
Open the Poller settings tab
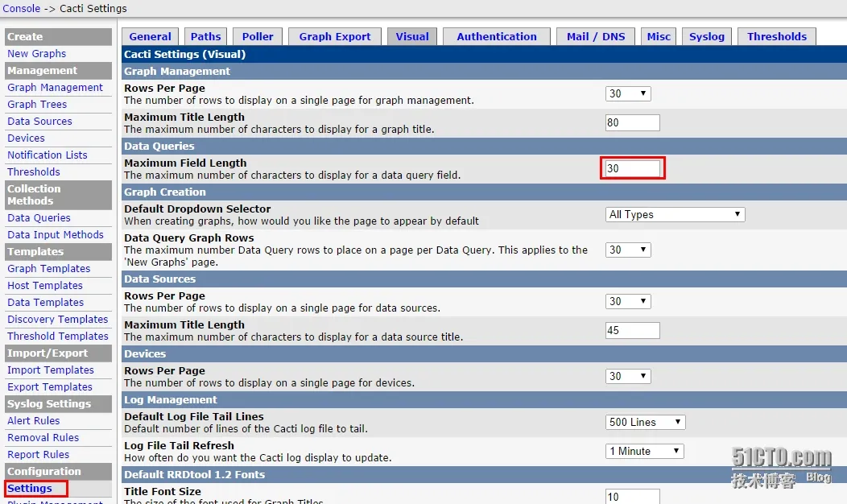tap(257, 36)
